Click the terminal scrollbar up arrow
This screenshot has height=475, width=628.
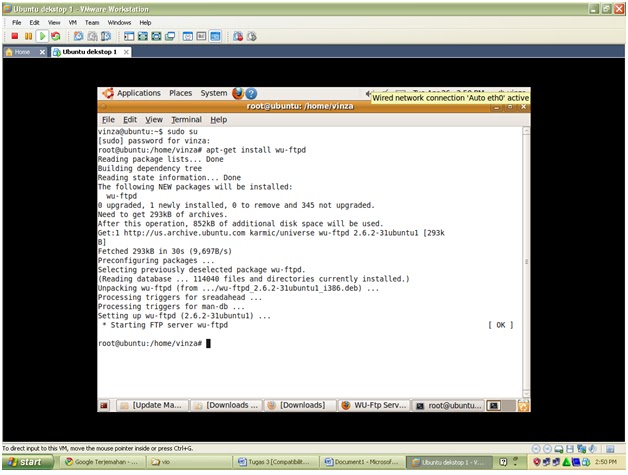[526, 131]
